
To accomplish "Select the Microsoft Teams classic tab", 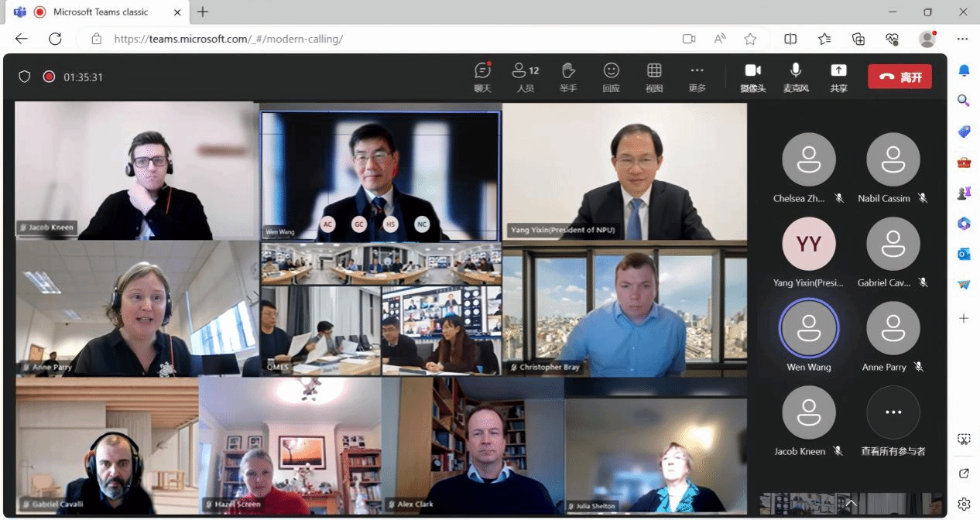I will 101,12.
